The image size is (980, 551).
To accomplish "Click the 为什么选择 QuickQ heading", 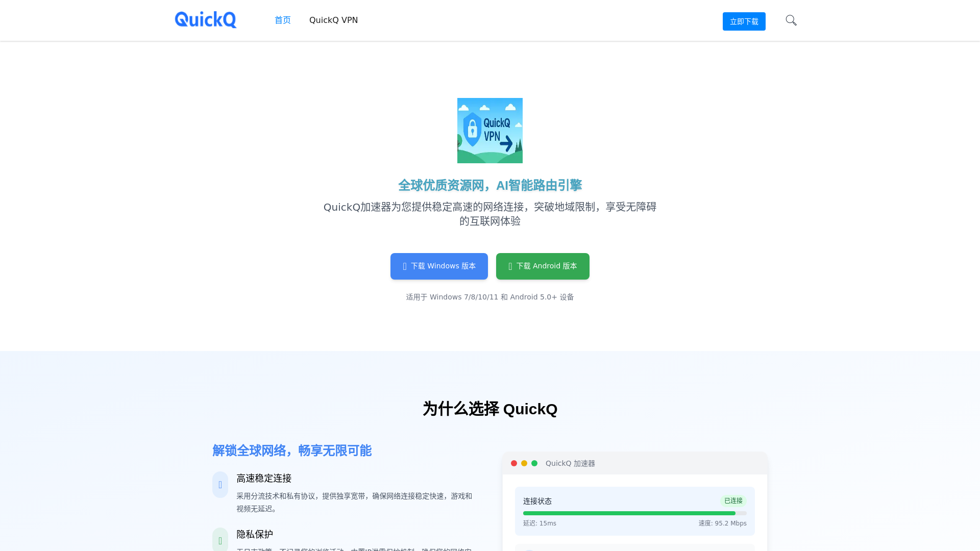I will click(x=490, y=409).
